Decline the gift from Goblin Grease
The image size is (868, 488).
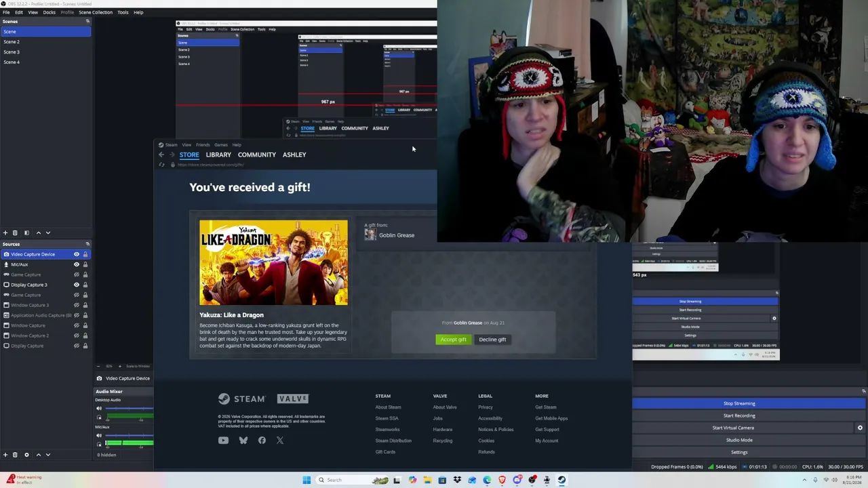point(492,340)
